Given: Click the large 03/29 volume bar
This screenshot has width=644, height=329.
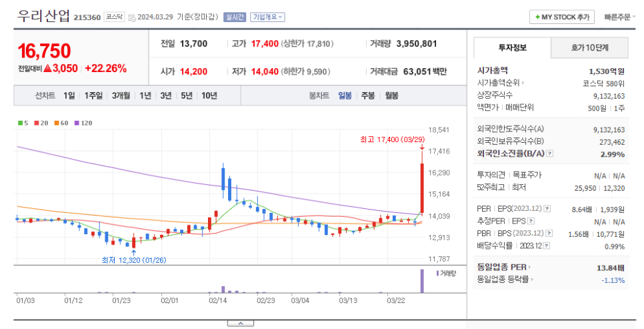Looking at the screenshot, I should point(422,282).
